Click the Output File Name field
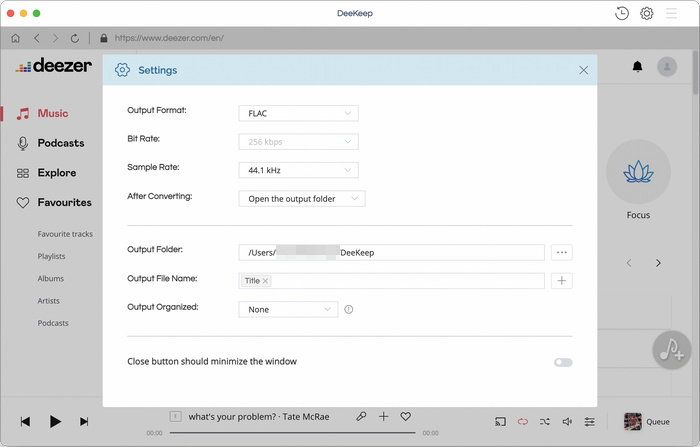 392,281
